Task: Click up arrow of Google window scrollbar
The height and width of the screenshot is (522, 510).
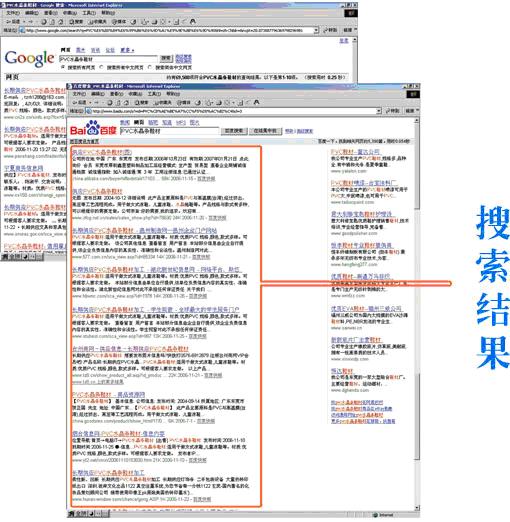Action: 354,40
